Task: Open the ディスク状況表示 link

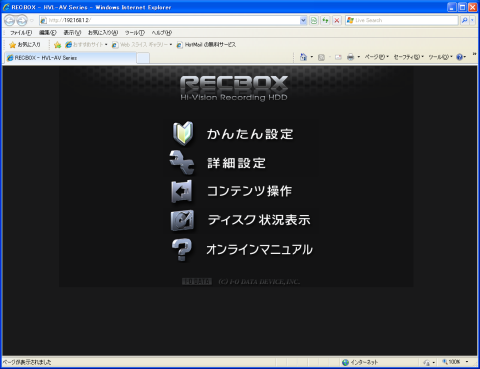Action: 259,220
